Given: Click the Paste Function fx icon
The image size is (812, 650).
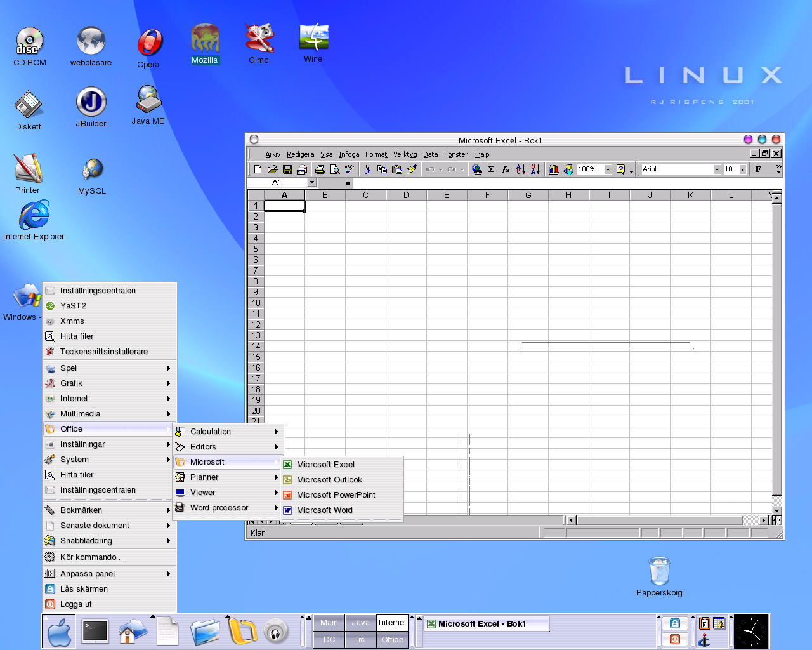Looking at the screenshot, I should coord(506,169).
